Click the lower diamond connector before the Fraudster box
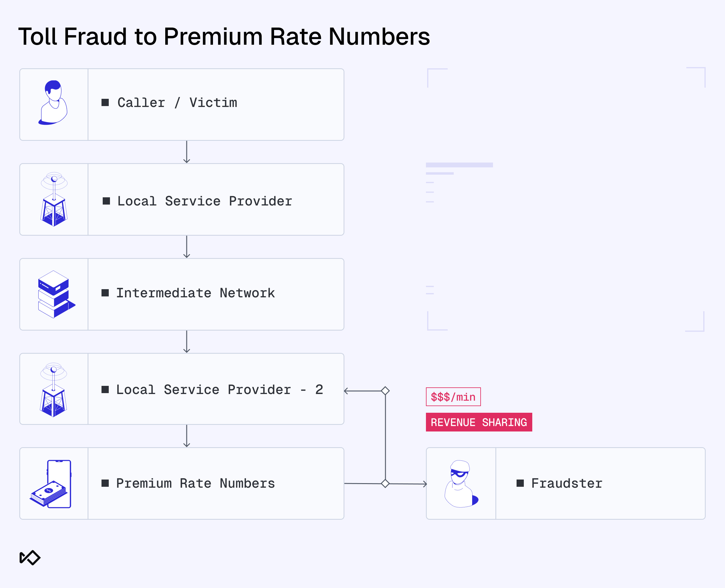This screenshot has width=725, height=588. tap(385, 483)
